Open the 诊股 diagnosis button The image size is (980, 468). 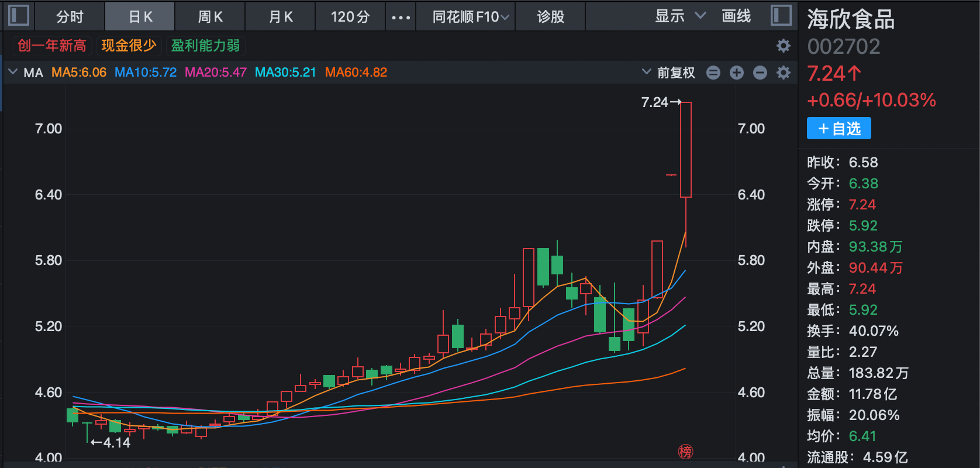551,16
